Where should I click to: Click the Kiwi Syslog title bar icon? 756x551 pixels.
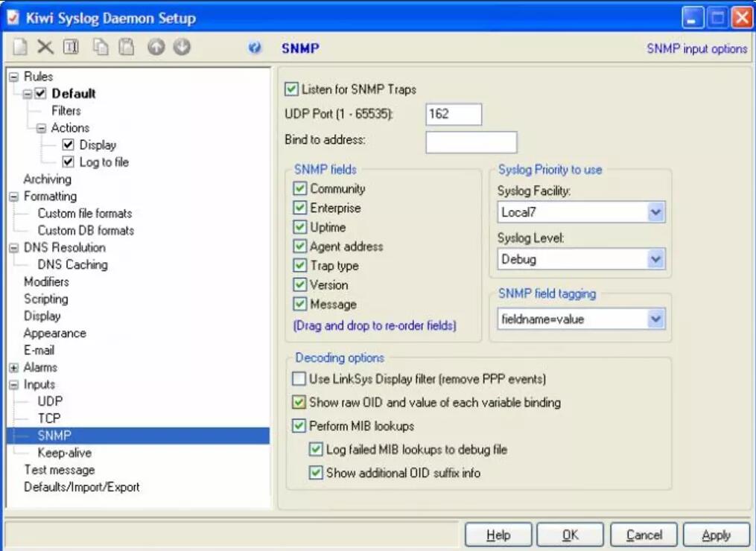tap(13, 18)
